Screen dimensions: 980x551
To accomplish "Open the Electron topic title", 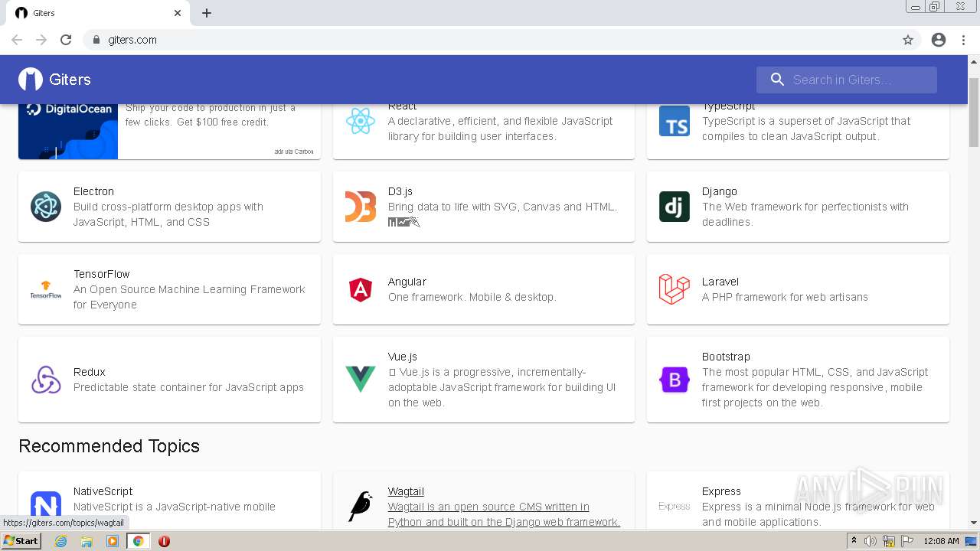I will 93,191.
